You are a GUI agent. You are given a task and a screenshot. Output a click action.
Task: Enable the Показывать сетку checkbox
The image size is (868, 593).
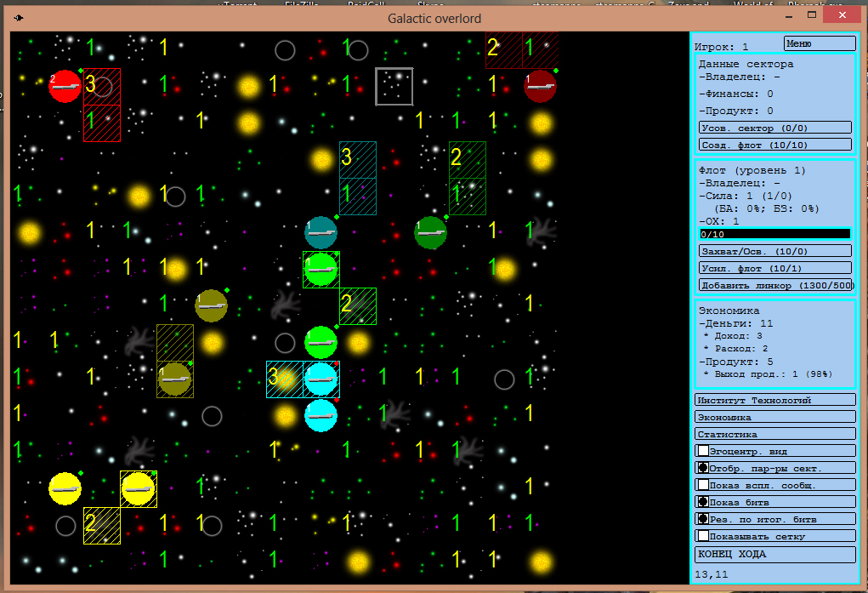pyautogui.click(x=703, y=536)
